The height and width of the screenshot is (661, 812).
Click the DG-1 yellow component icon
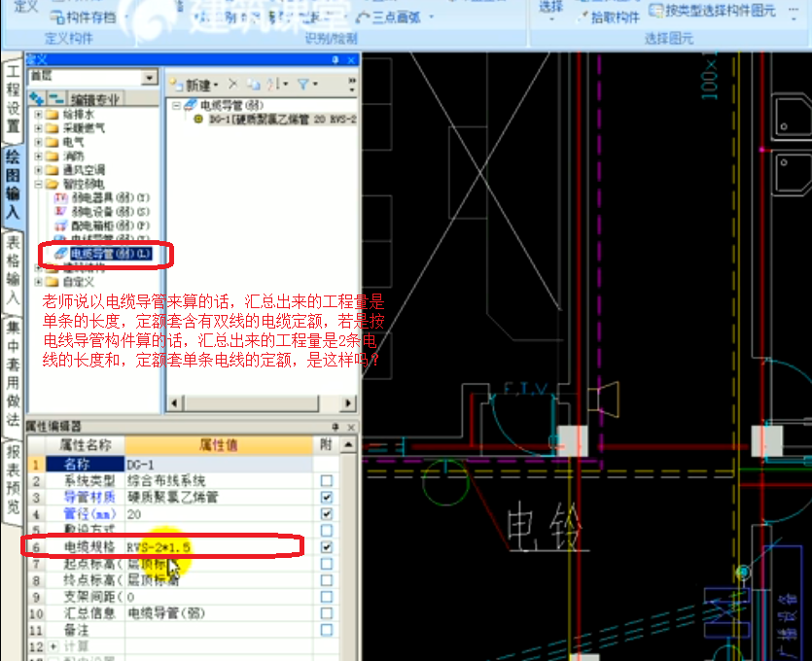pyautogui.click(x=197, y=120)
